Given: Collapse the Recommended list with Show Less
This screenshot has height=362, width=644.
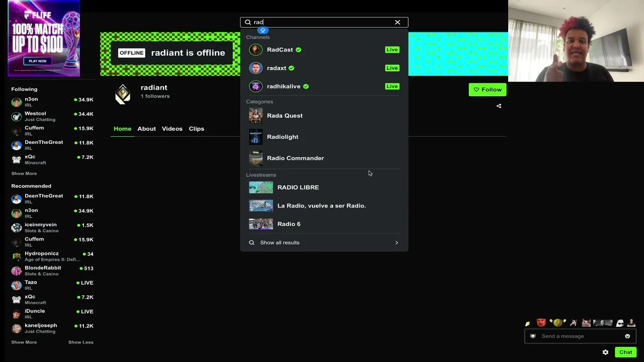Looking at the screenshot, I should tap(81, 342).
